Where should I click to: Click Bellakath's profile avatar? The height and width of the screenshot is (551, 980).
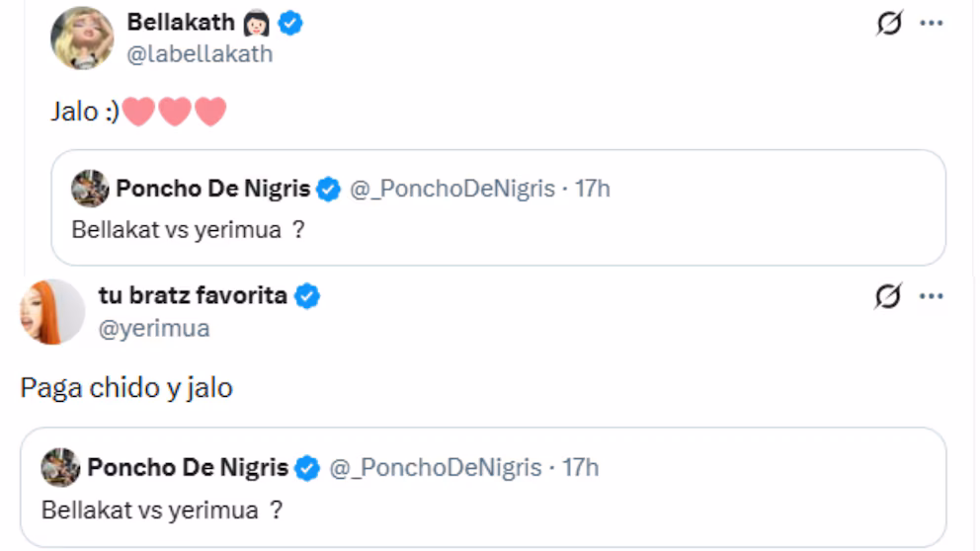click(x=82, y=38)
